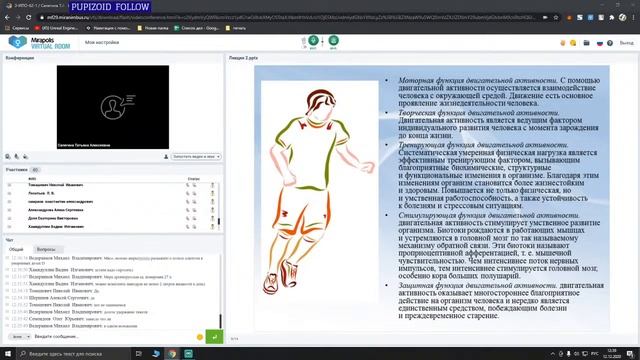This screenshot has width=640, height=360.
Task: Open the yellow emoji status icon
Action: coord(573,43)
